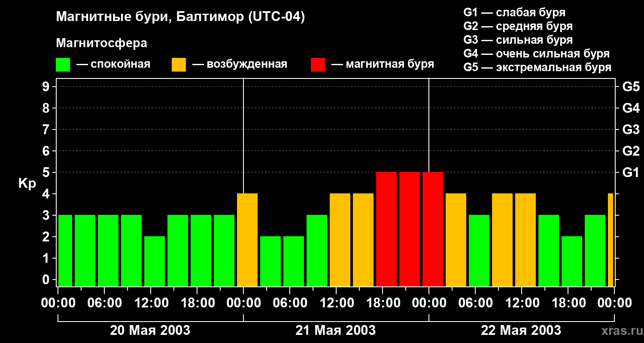Click the Kp axis label
This screenshot has width=644, height=343.
coord(27,184)
